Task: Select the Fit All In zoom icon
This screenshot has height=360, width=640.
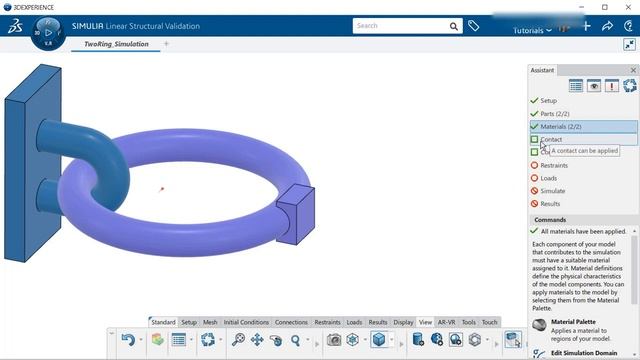Action: tap(238, 340)
